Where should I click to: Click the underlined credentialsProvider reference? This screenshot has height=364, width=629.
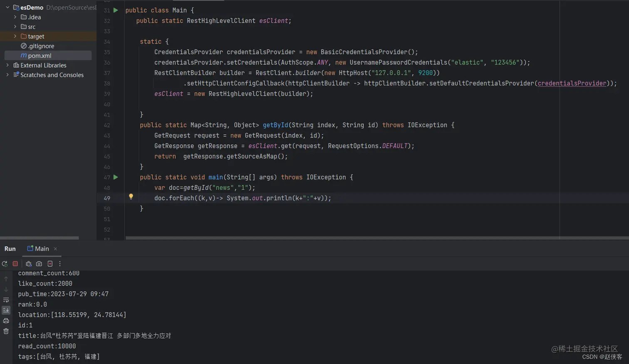pyautogui.click(x=572, y=84)
